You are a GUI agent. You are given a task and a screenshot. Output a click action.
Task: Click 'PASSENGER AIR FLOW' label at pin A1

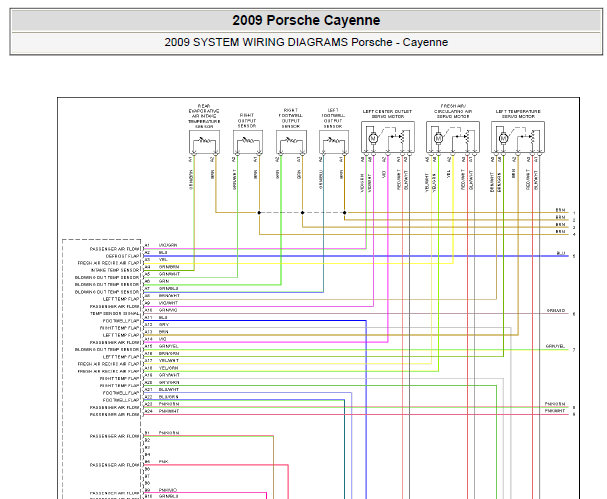pos(115,249)
